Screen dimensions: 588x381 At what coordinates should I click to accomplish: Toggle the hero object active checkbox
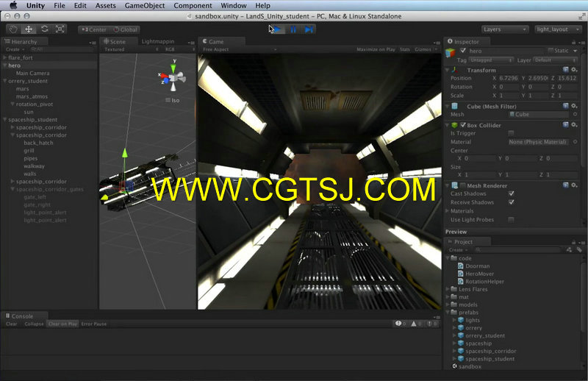click(463, 50)
